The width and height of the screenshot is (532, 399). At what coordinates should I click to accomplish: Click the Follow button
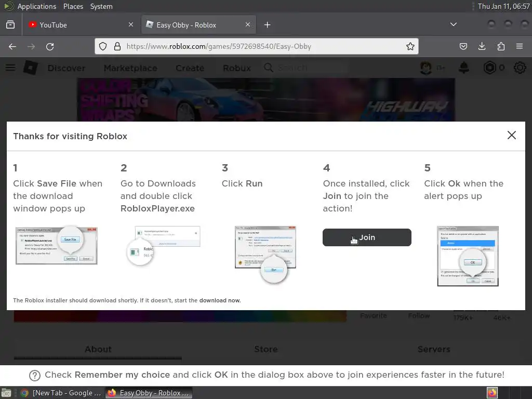pos(419,315)
